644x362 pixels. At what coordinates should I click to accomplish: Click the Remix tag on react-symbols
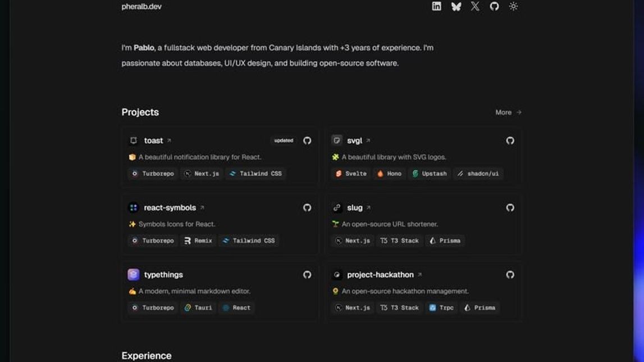click(198, 241)
